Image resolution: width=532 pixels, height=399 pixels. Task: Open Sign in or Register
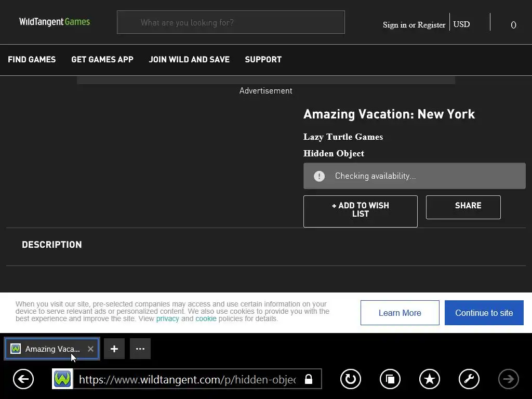pyautogui.click(x=414, y=25)
